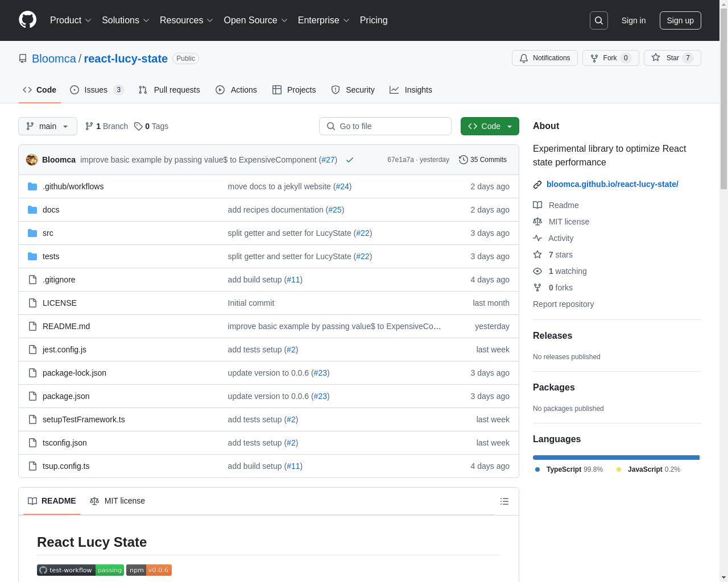Click the Sign in link
The height and width of the screenshot is (582, 728).
[633, 20]
